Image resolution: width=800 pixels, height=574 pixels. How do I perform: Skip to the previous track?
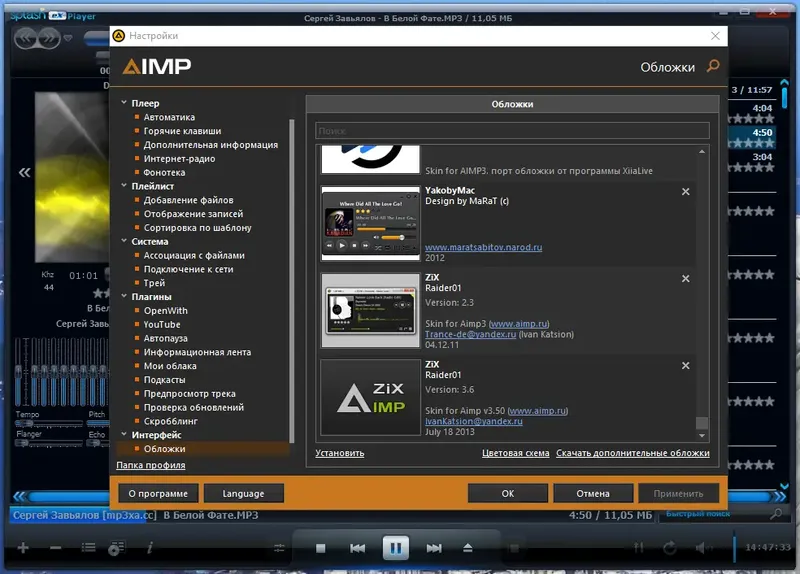pyautogui.click(x=357, y=548)
